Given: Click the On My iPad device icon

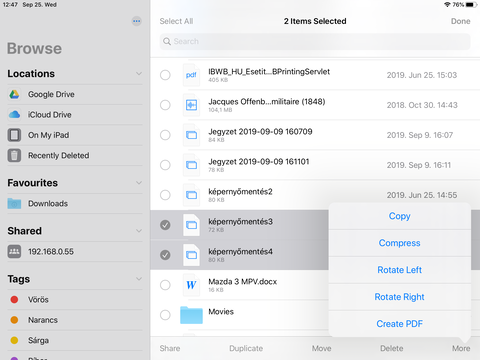Looking at the screenshot, I should click(x=14, y=135).
